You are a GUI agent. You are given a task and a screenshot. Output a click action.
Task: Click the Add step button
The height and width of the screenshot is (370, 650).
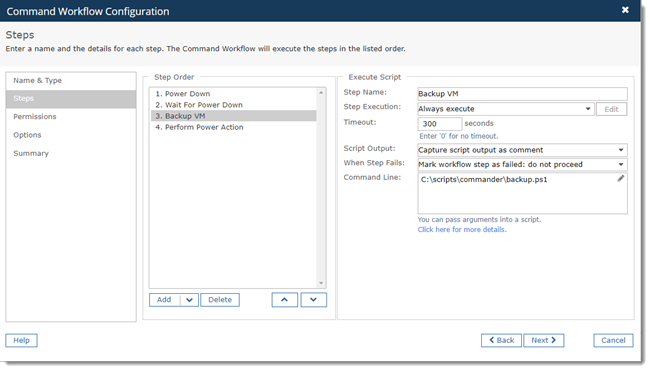(x=165, y=300)
